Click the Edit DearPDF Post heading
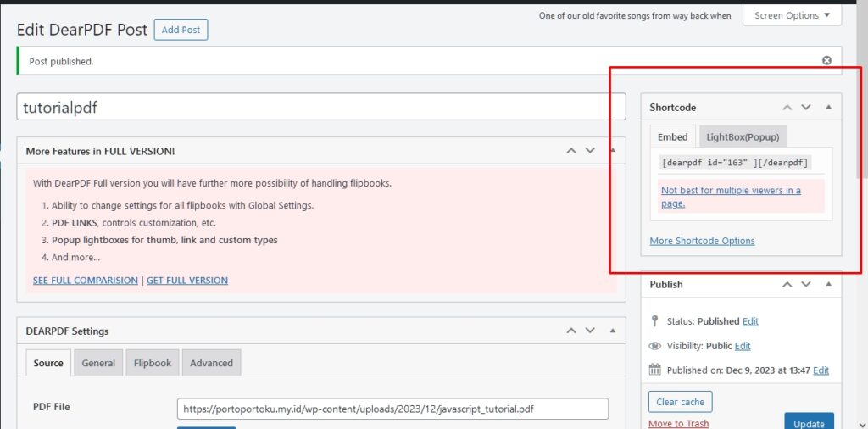 pyautogui.click(x=82, y=30)
